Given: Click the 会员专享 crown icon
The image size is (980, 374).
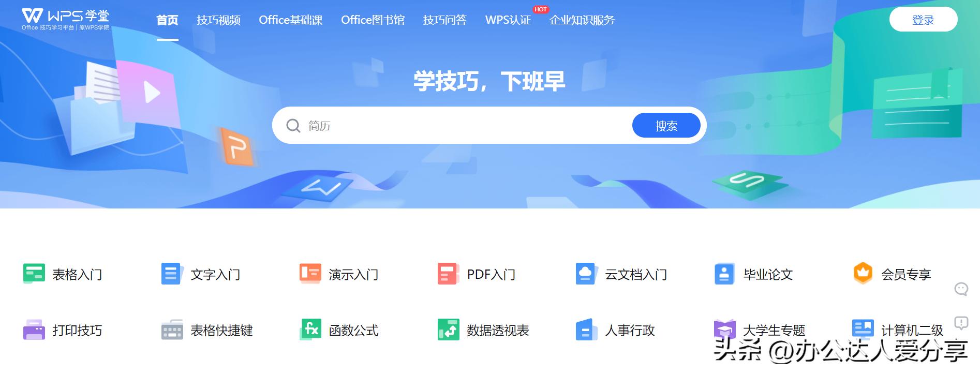Looking at the screenshot, I should [x=863, y=273].
